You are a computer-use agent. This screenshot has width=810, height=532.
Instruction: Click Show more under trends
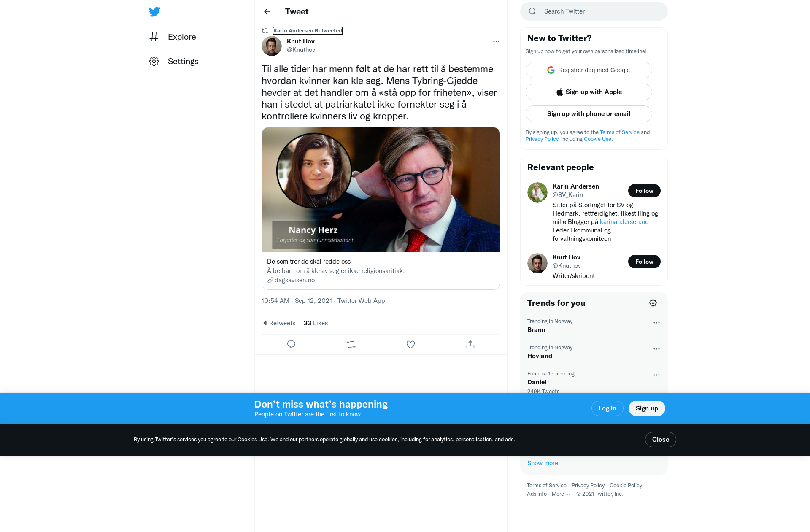tap(543, 463)
